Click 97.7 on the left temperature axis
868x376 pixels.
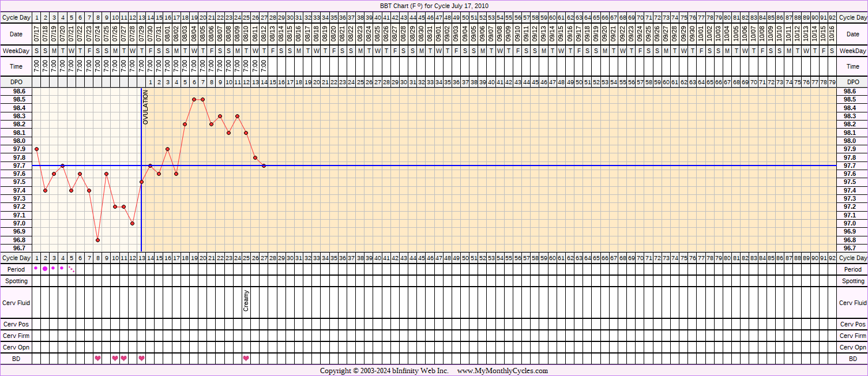19,166
